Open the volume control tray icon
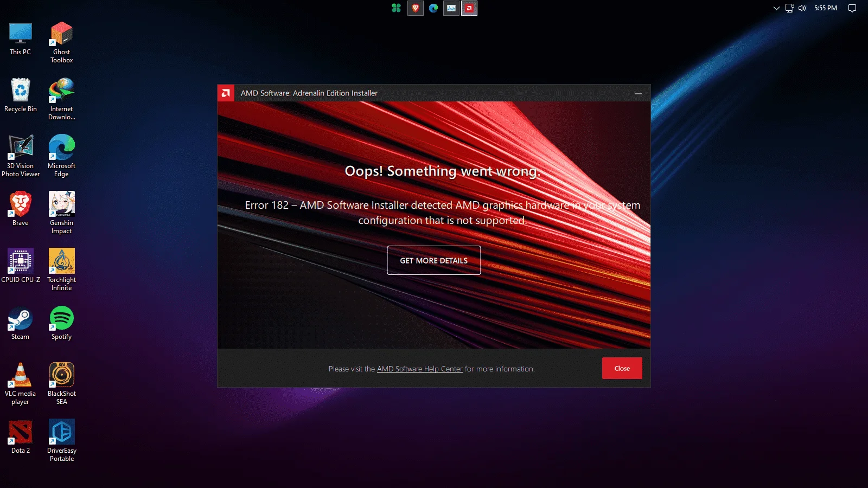This screenshot has width=868, height=488. [802, 8]
